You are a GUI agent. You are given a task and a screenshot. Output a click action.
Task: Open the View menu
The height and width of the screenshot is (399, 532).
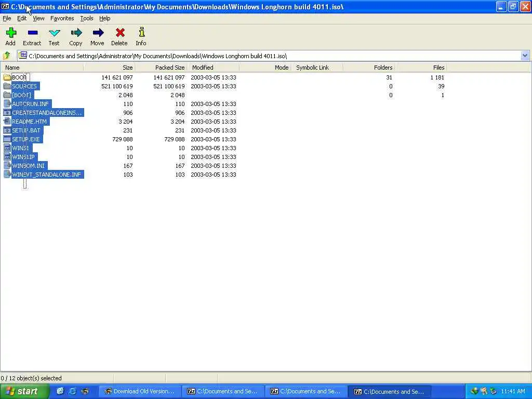pyautogui.click(x=38, y=18)
